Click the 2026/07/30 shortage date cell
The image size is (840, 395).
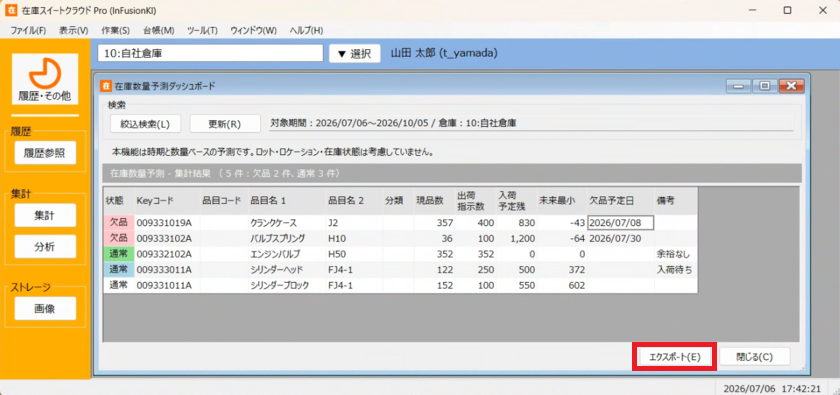point(620,238)
